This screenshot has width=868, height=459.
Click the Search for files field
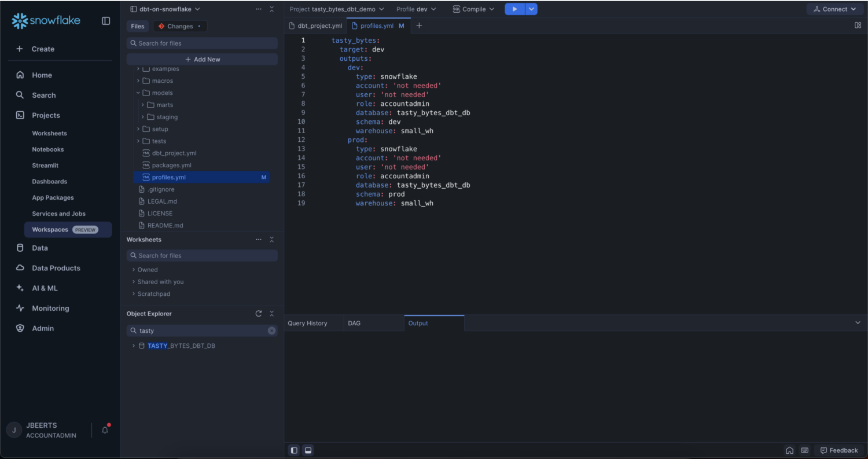202,43
